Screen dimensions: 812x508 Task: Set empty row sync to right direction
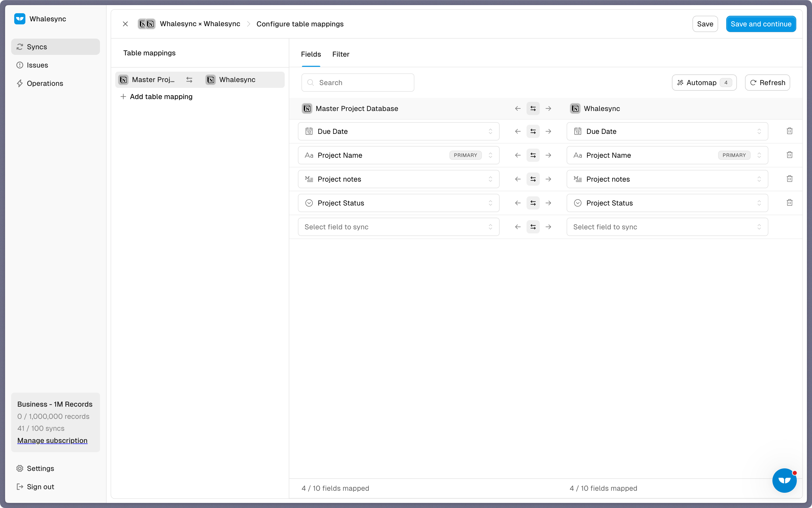point(548,227)
